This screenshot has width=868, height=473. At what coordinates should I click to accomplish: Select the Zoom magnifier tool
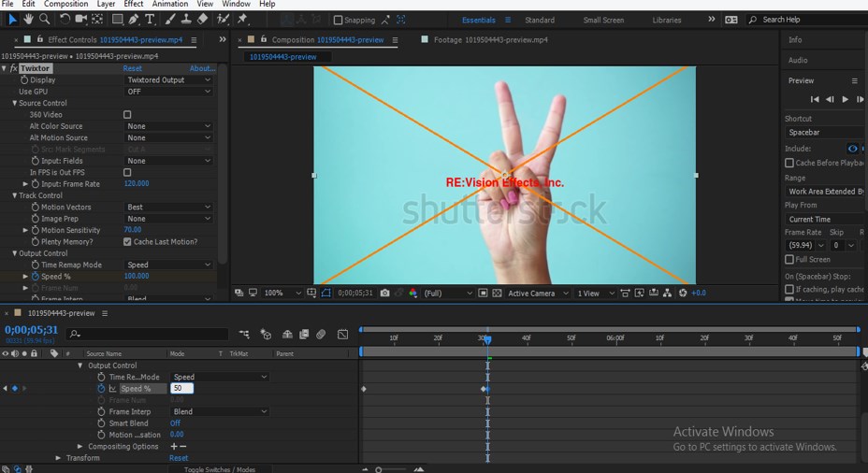click(45, 19)
